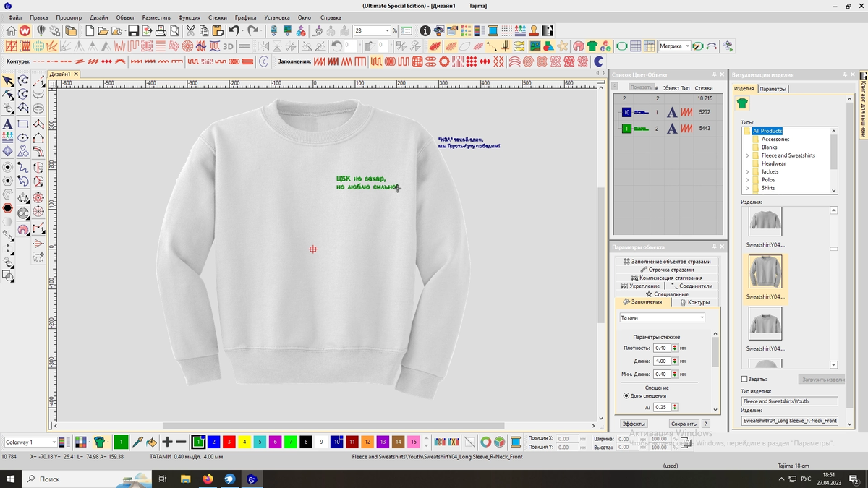Open the zoom percentage dropdown showing 28
Screen dimensions: 868x488
387,31
